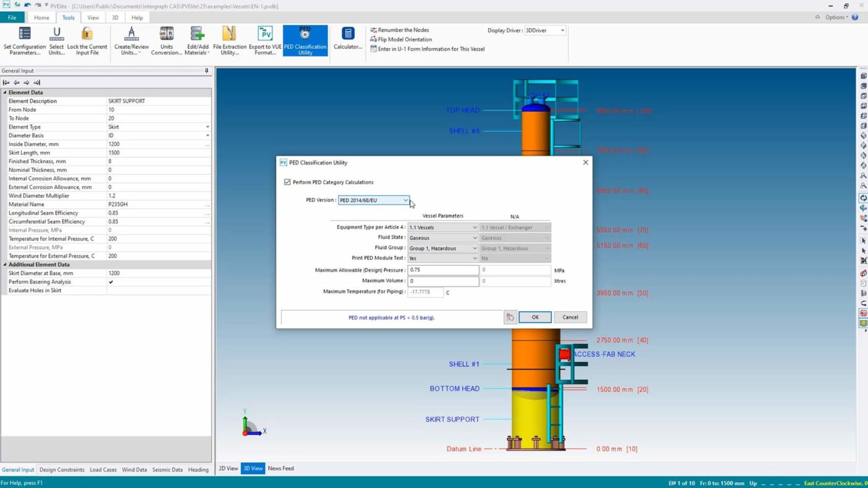
Task: Toggle Perform Basering Analysis checkmark
Action: coord(111,282)
